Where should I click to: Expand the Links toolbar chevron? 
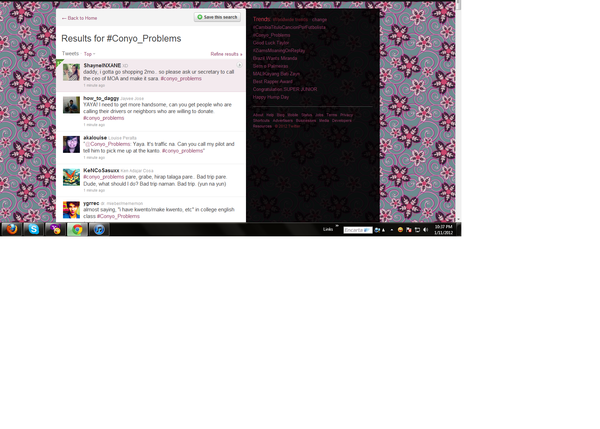click(x=337, y=226)
